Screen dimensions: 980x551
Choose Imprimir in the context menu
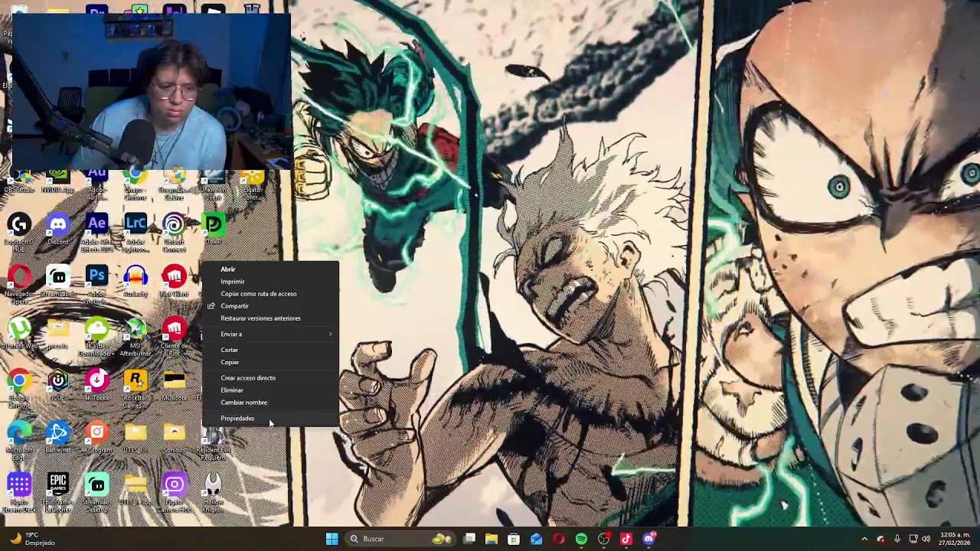pyautogui.click(x=270, y=282)
